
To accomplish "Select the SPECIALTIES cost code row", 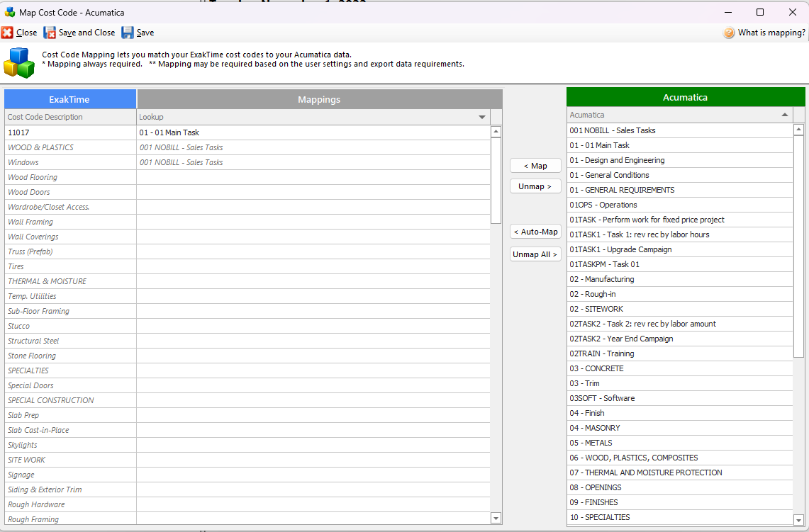I will [x=71, y=370].
